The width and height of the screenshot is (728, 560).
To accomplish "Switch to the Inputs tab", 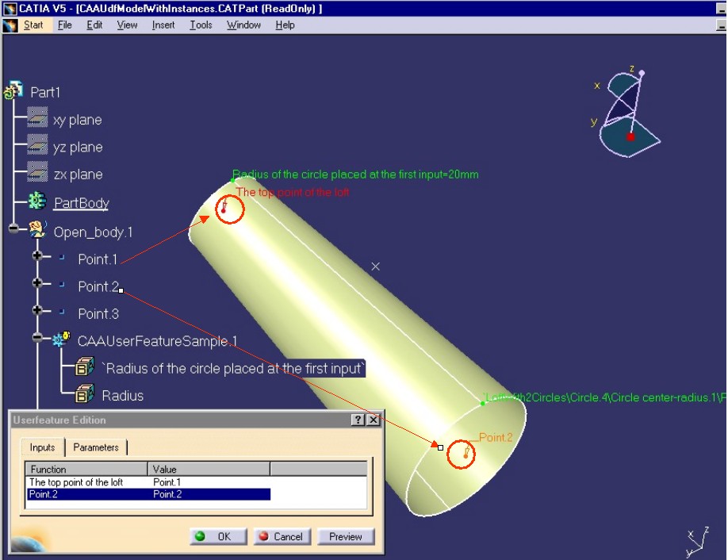I will (x=42, y=447).
